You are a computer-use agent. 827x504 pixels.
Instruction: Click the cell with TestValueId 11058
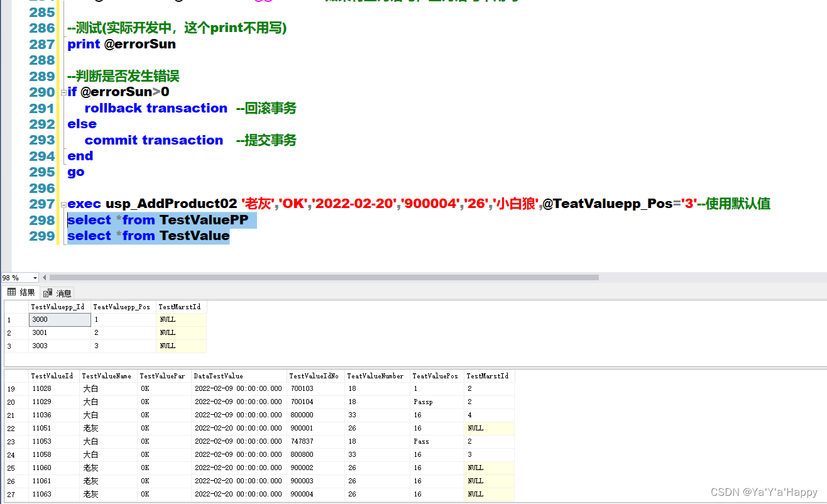click(53, 454)
